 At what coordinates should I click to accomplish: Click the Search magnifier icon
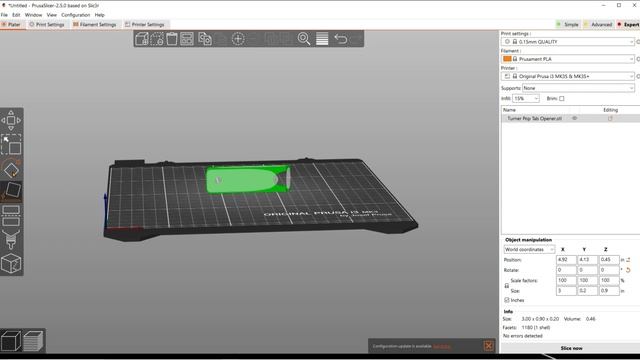[304, 39]
